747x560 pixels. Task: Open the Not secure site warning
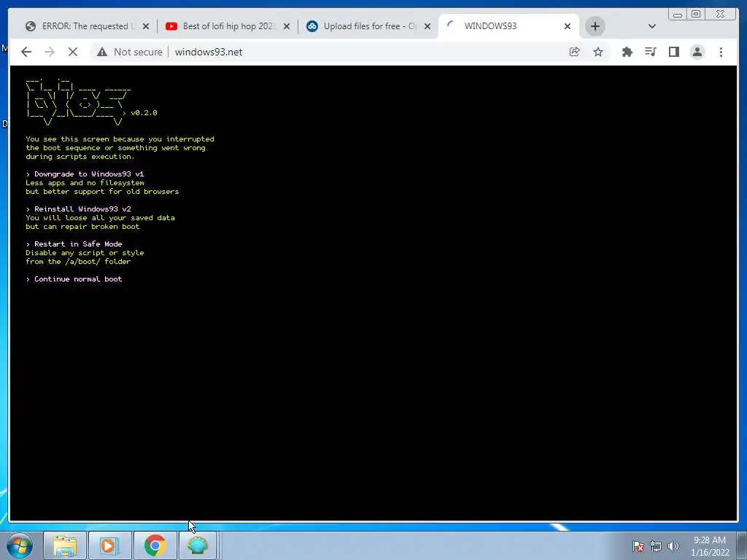pos(130,52)
